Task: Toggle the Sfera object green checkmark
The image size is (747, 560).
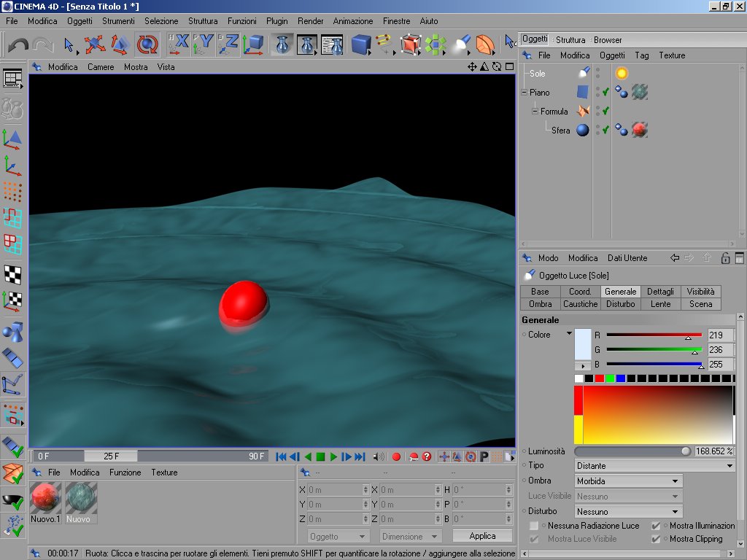Action: point(605,130)
